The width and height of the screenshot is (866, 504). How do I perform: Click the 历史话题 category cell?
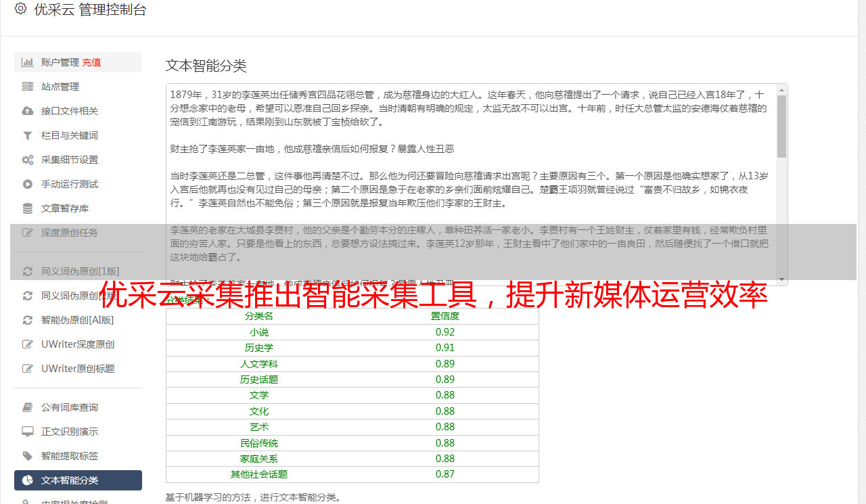pos(259,380)
